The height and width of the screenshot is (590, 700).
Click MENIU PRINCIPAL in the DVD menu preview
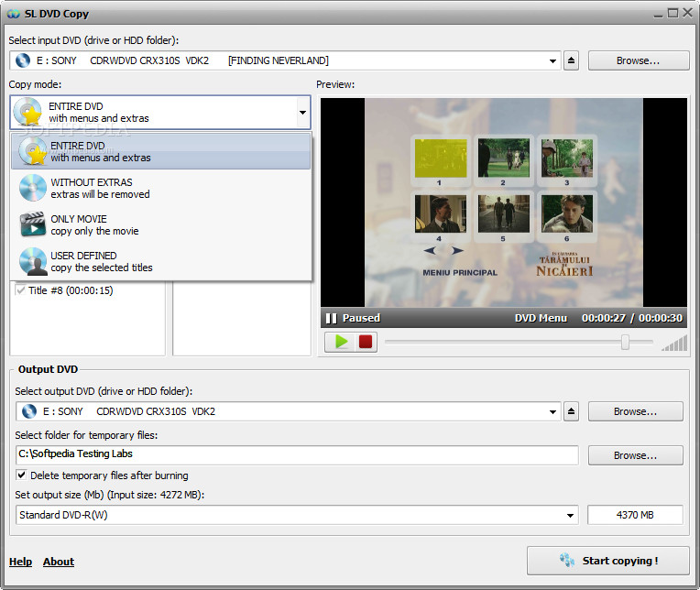[460, 272]
